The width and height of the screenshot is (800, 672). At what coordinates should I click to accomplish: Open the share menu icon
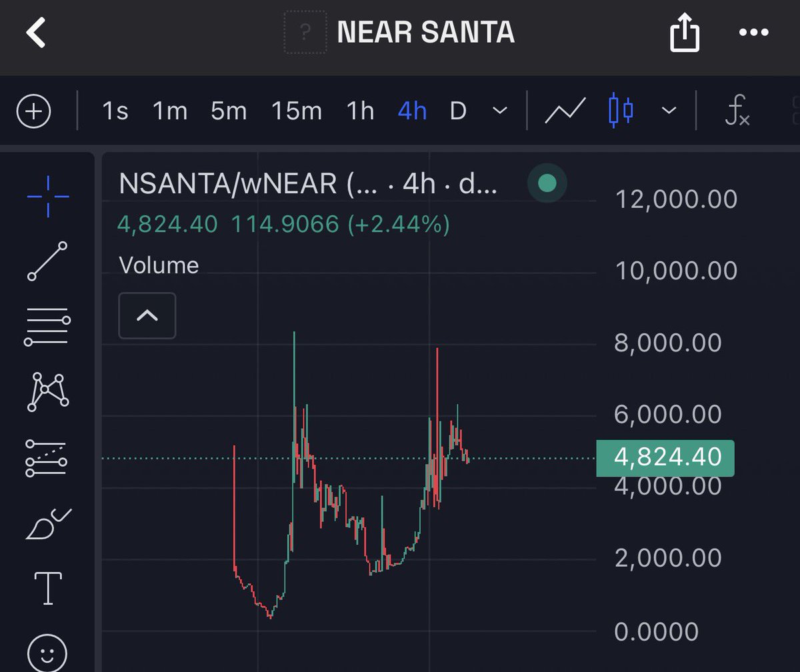pyautogui.click(x=685, y=32)
